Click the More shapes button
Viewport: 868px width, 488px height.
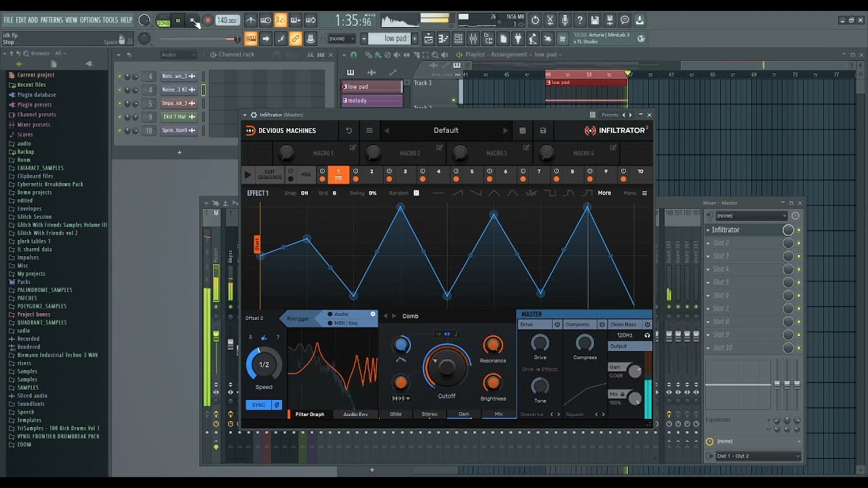pos(604,193)
